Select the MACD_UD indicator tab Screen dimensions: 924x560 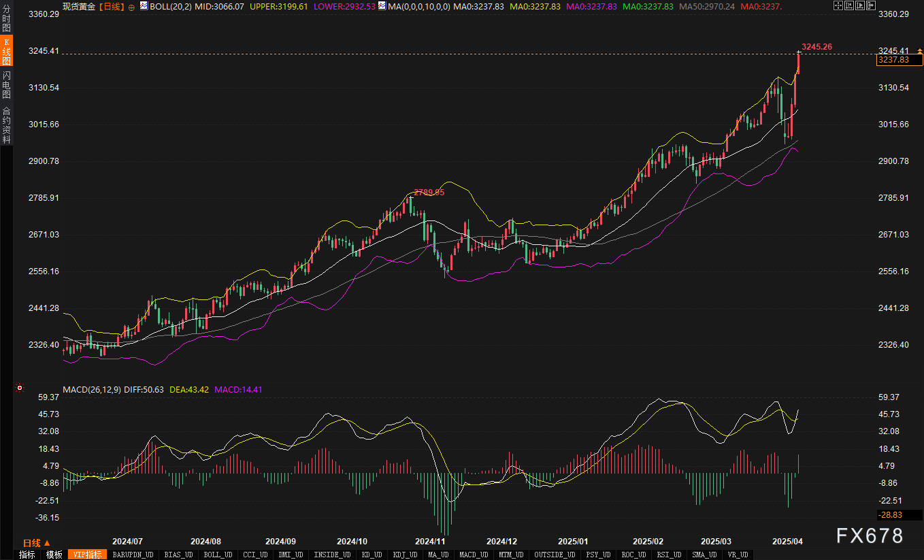pyautogui.click(x=473, y=555)
